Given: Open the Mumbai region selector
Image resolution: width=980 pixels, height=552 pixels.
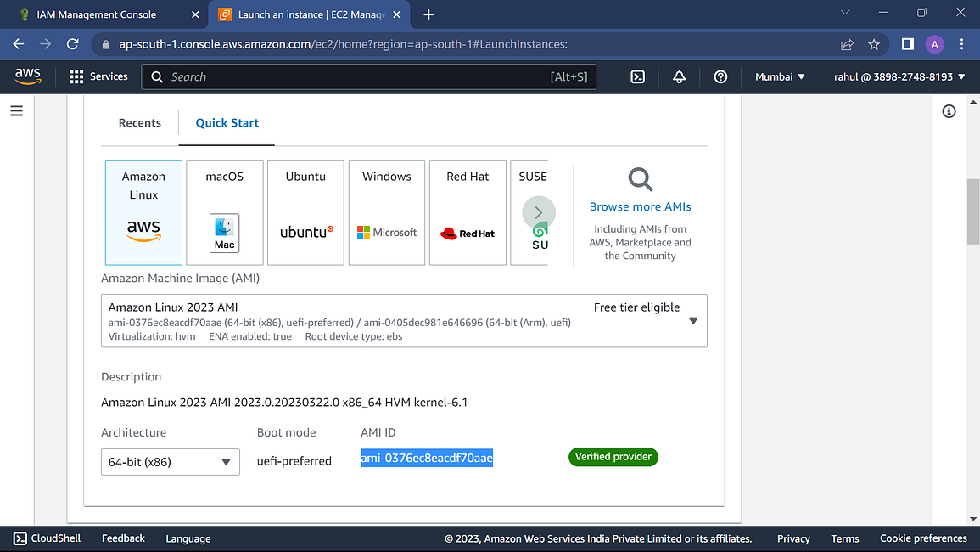Looking at the screenshot, I should pos(780,77).
